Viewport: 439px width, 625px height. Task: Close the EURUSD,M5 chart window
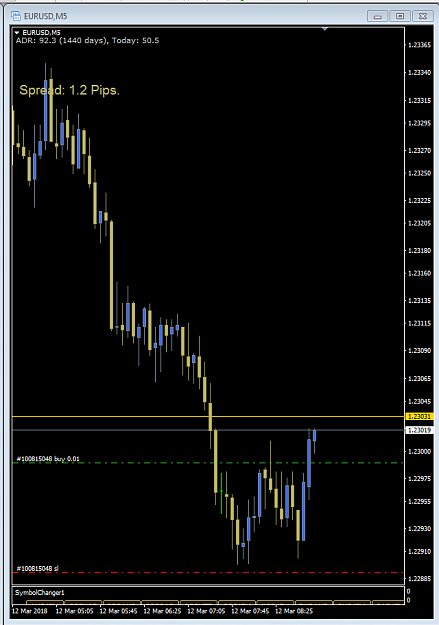[423, 16]
